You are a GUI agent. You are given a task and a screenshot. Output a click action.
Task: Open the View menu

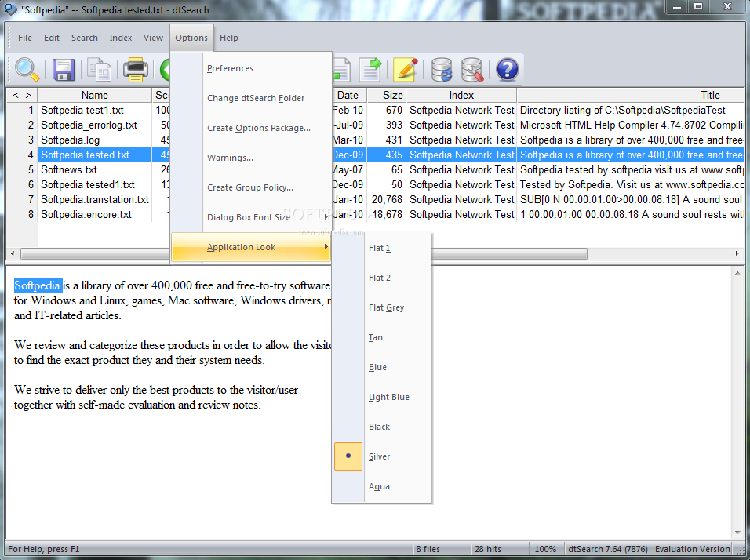click(153, 38)
